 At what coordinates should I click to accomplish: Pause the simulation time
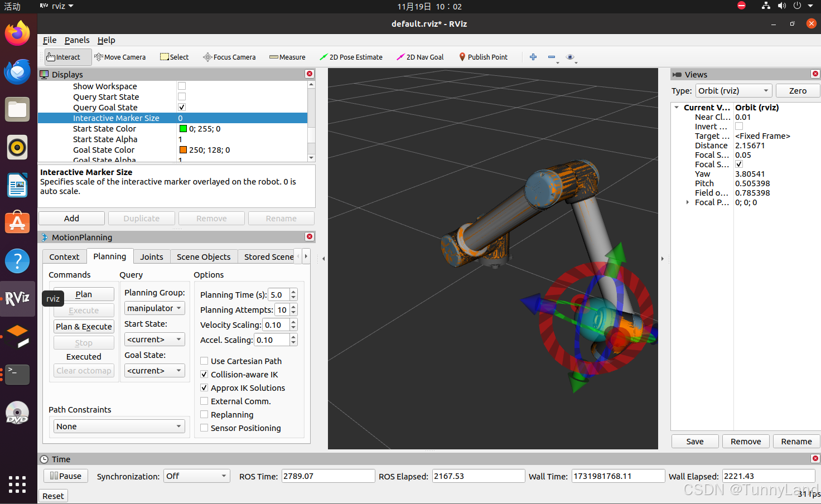pos(66,476)
